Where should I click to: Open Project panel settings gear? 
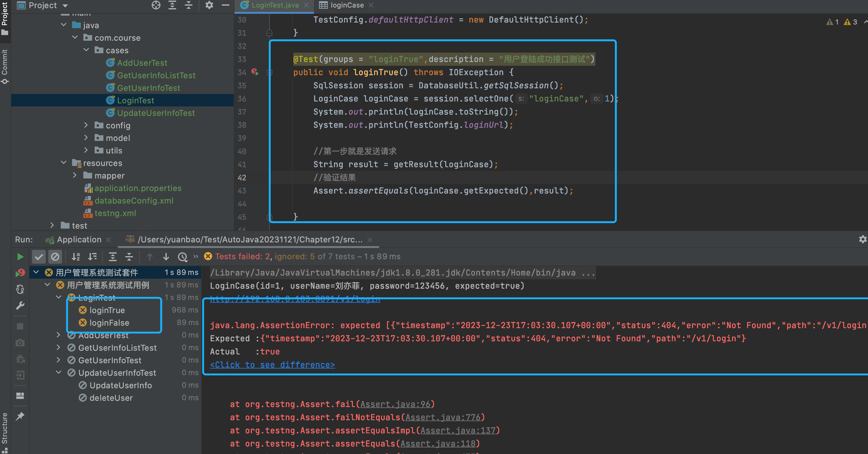pyautogui.click(x=209, y=5)
